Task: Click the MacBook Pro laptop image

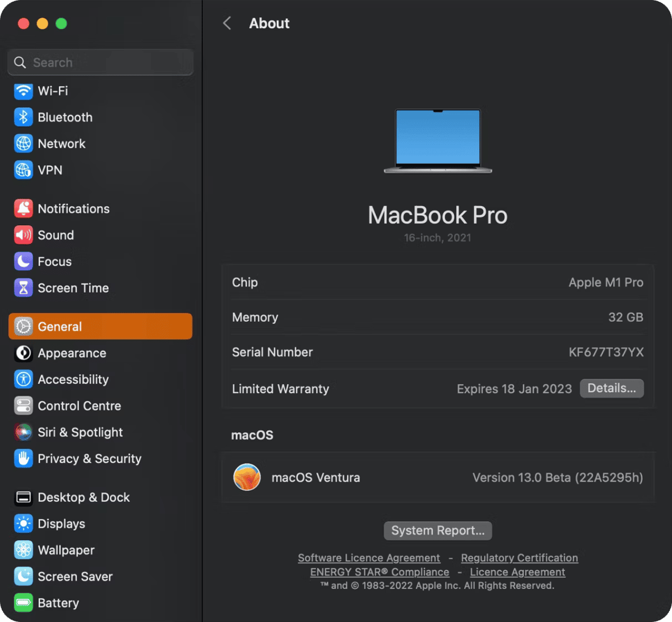Action: click(x=438, y=141)
